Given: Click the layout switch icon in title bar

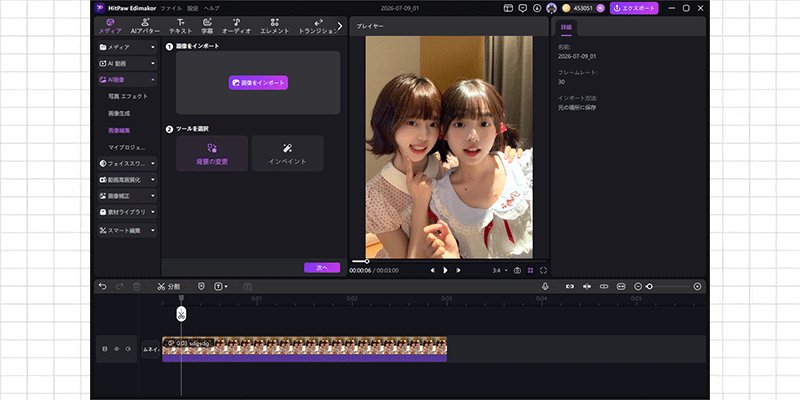Looking at the screenshot, I should click(x=508, y=8).
